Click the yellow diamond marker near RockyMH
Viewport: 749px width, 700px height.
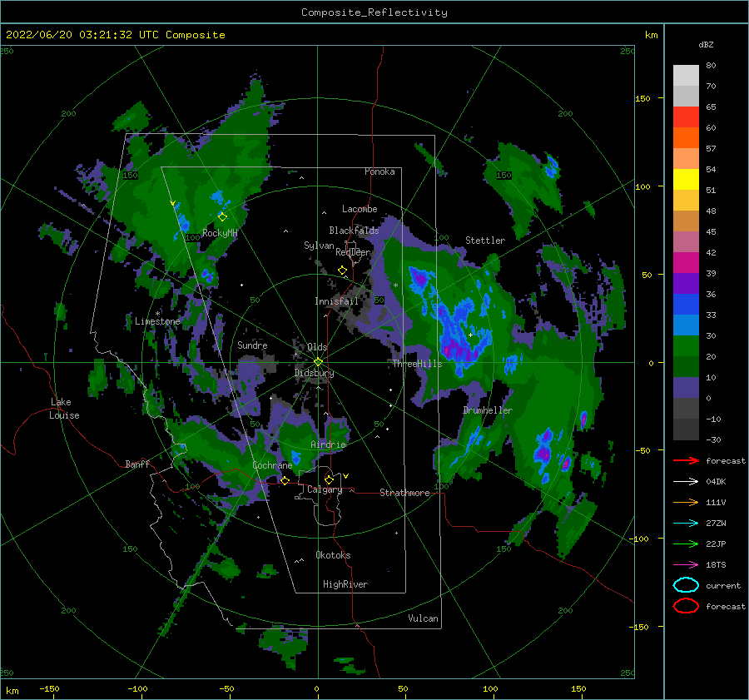point(222,217)
